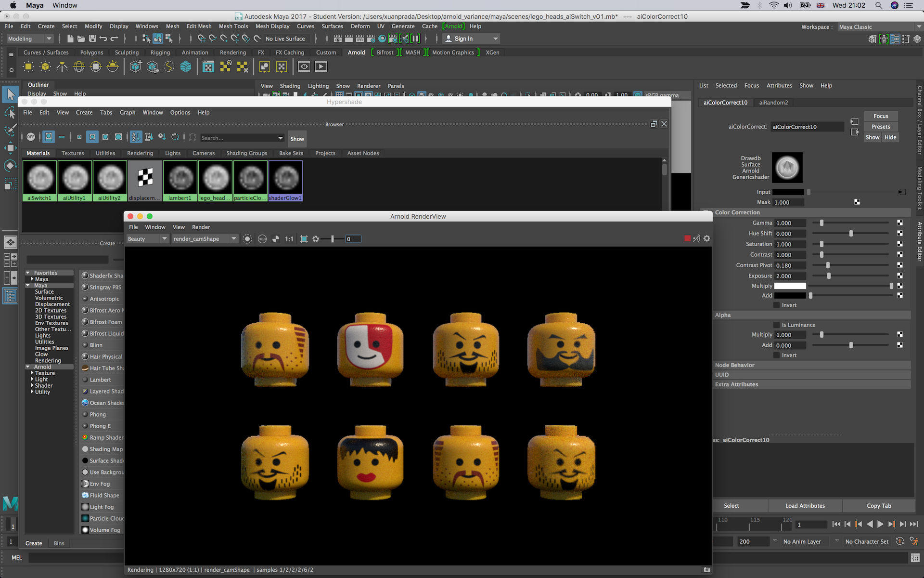924x578 pixels.
Task: Click the IPR render clapperboard icon
Action: 360,39
